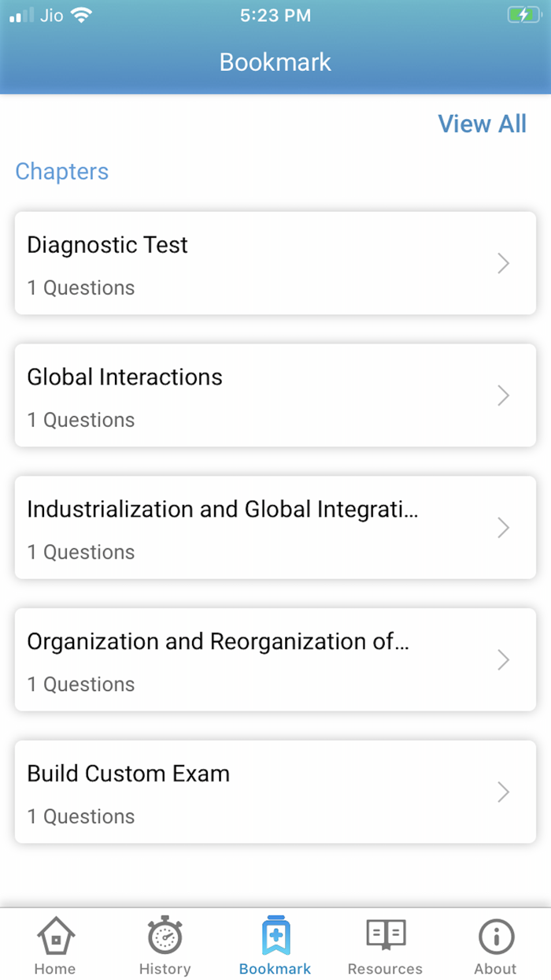Tap the Bookmark icon in bottom bar
Viewport: 551px width, 980px height.
point(275,936)
